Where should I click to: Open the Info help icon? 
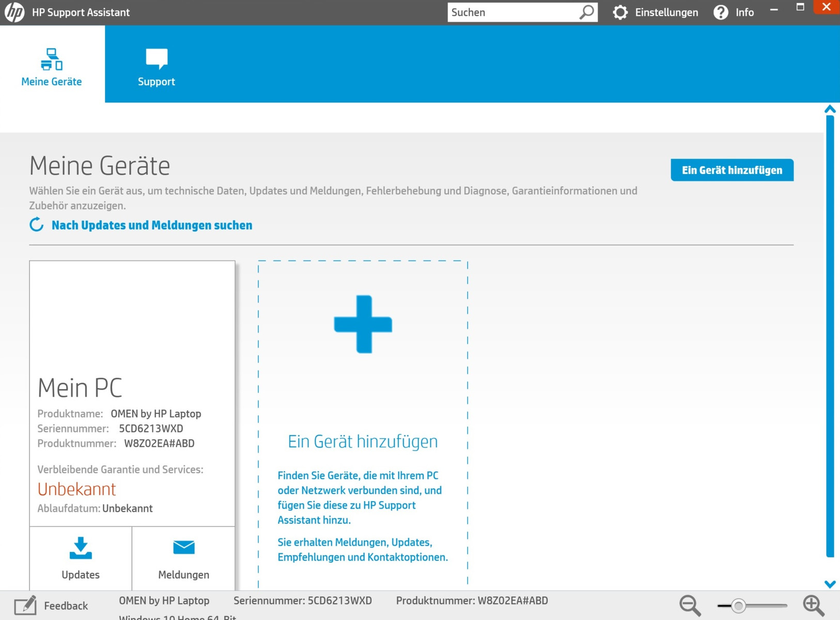pyautogui.click(x=721, y=12)
